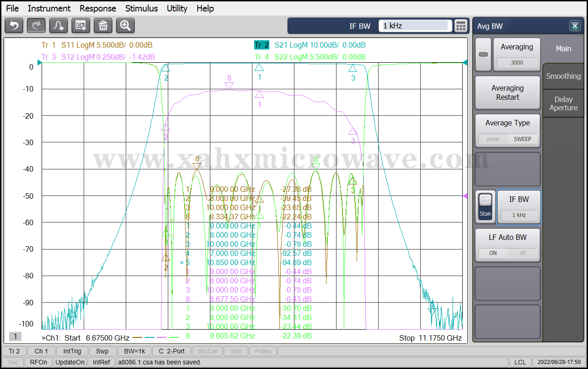The image size is (588, 369).
Task: Toggle Average Type point/SWEEP
Action: (x=508, y=130)
